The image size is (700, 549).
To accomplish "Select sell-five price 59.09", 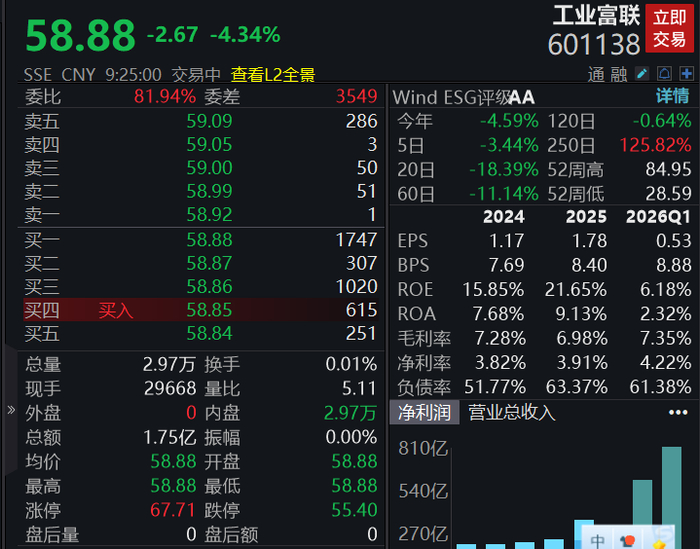I will (x=209, y=121).
